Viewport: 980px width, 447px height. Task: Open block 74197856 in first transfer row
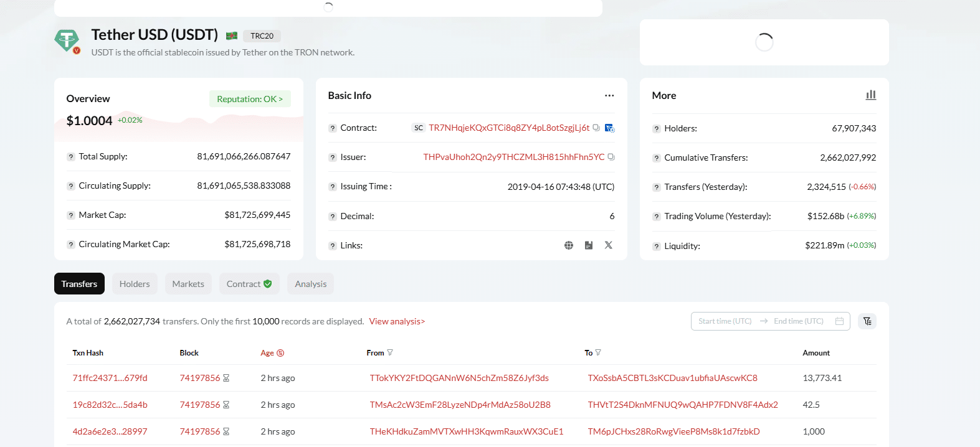pos(200,378)
